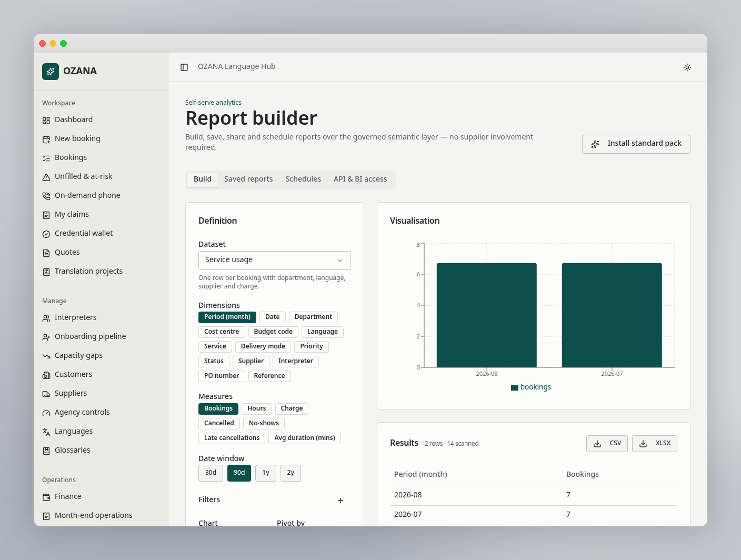Switch to the Saved reports tab

point(248,179)
